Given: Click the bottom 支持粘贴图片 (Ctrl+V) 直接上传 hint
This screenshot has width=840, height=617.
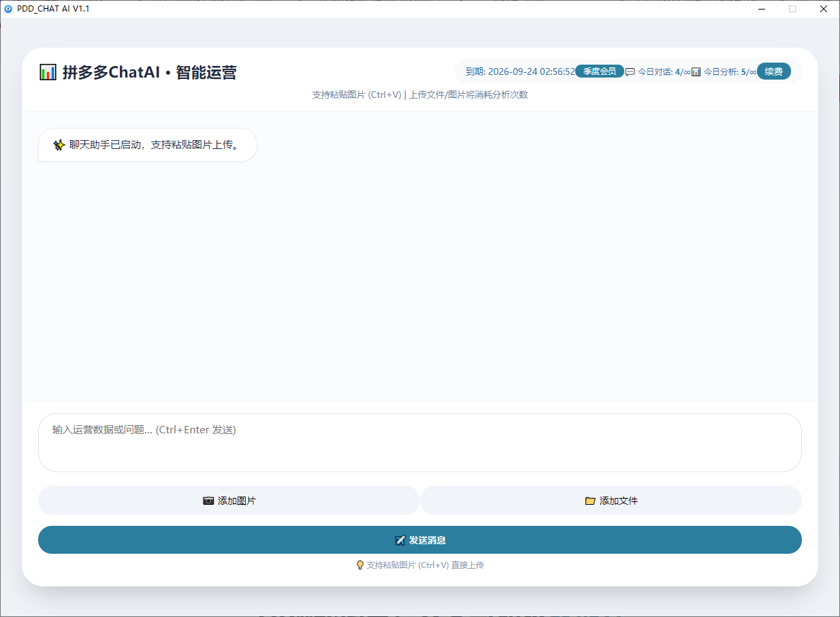Looking at the screenshot, I should click(425, 565).
